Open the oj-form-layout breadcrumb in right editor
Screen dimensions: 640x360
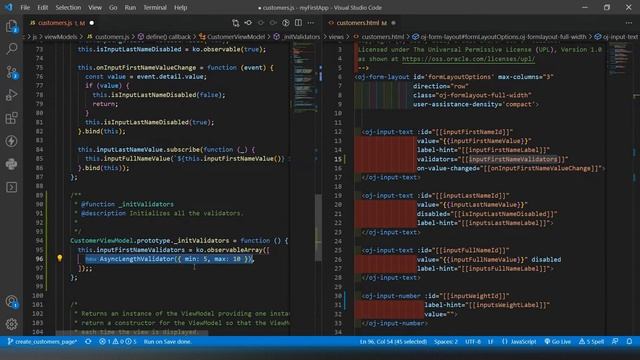pyautogui.click(x=499, y=37)
